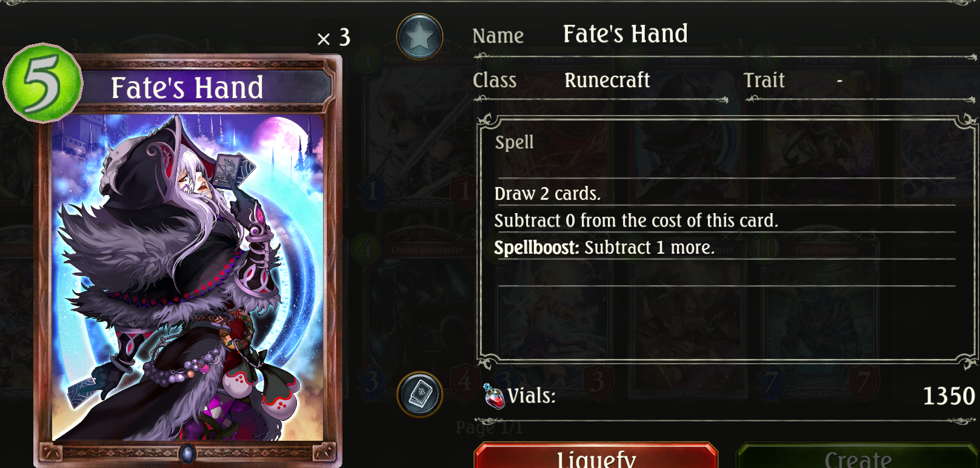Screen dimensions: 980x468
Task: Click the red vial potion icon
Action: tap(494, 396)
